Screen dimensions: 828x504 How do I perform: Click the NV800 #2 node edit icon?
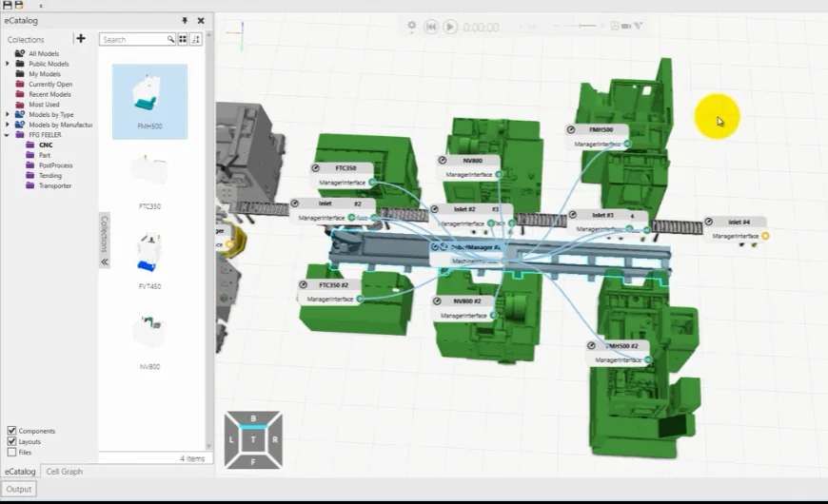tap(437, 300)
